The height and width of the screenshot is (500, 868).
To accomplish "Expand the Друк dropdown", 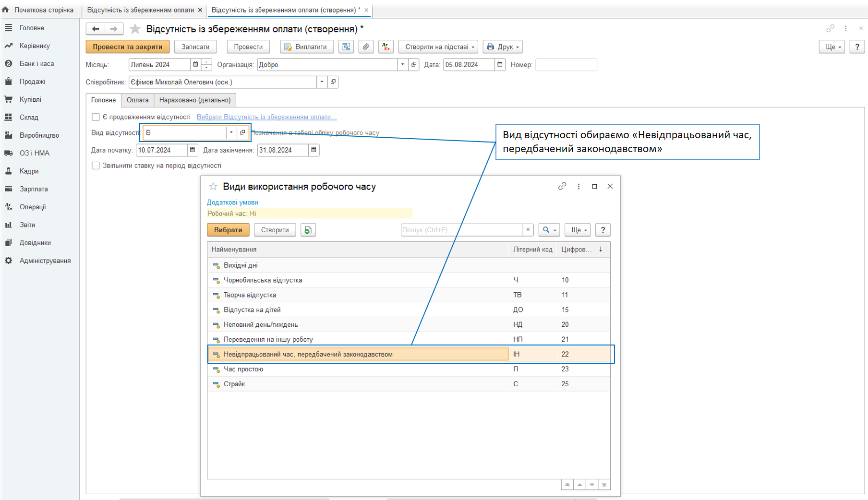I will [502, 47].
